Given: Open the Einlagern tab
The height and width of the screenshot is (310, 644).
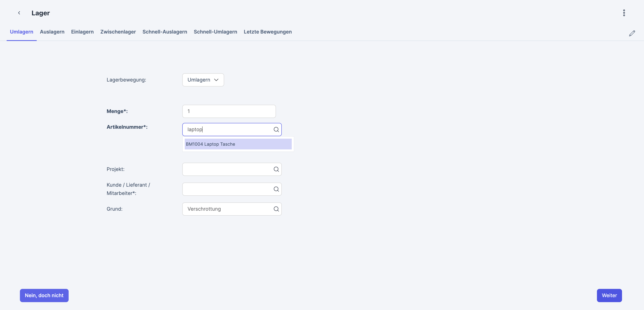Looking at the screenshot, I should pos(82,32).
